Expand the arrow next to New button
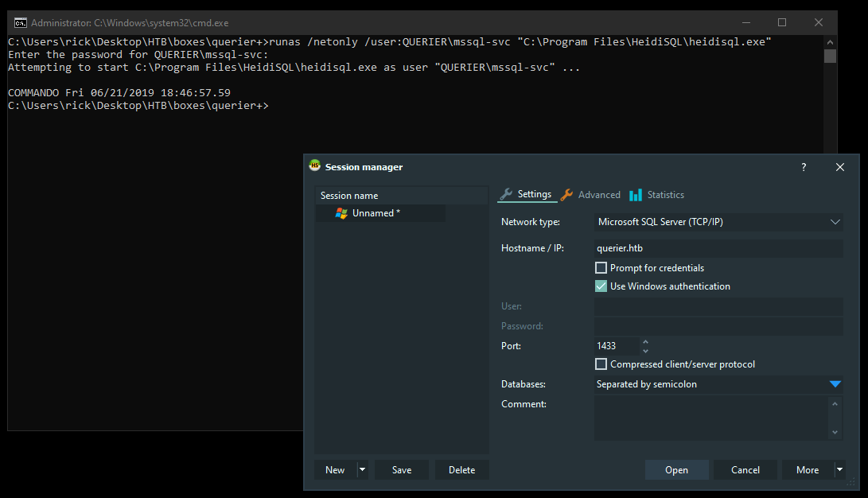The image size is (868, 498). point(363,469)
